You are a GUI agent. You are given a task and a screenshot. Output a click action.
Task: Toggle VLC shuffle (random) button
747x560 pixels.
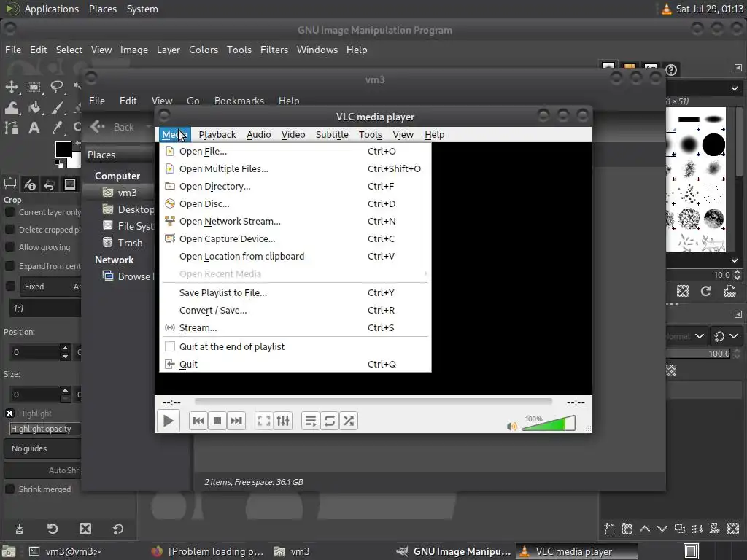point(349,421)
